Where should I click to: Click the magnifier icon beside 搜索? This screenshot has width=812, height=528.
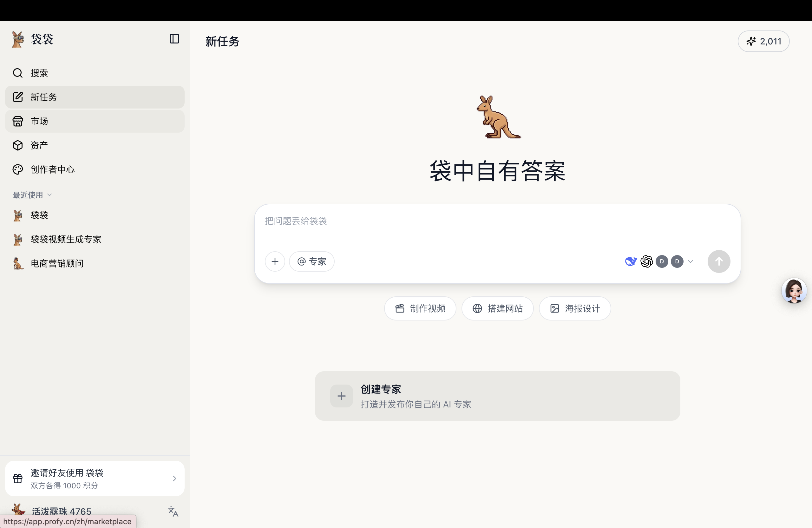[18, 73]
